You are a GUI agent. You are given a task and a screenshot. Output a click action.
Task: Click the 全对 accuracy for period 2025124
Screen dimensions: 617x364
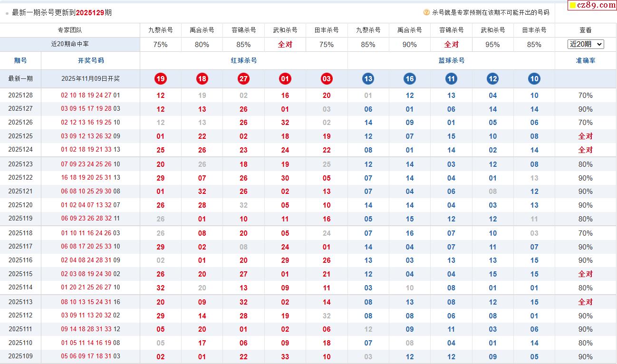point(586,150)
